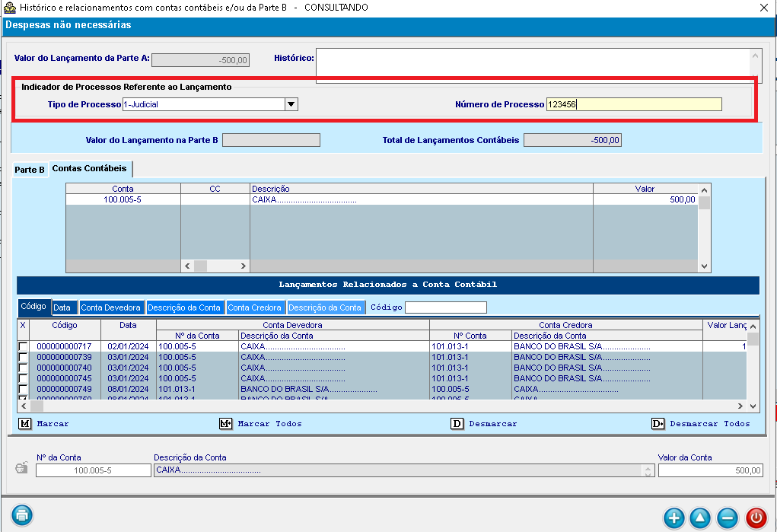Click the Nº da Conta field at bottom
The image size is (777, 532).
click(93, 470)
